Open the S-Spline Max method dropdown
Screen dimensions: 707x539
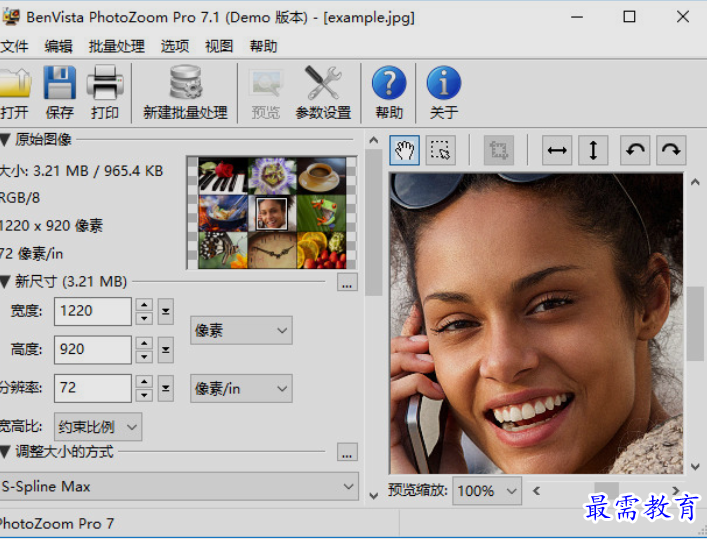click(179, 486)
